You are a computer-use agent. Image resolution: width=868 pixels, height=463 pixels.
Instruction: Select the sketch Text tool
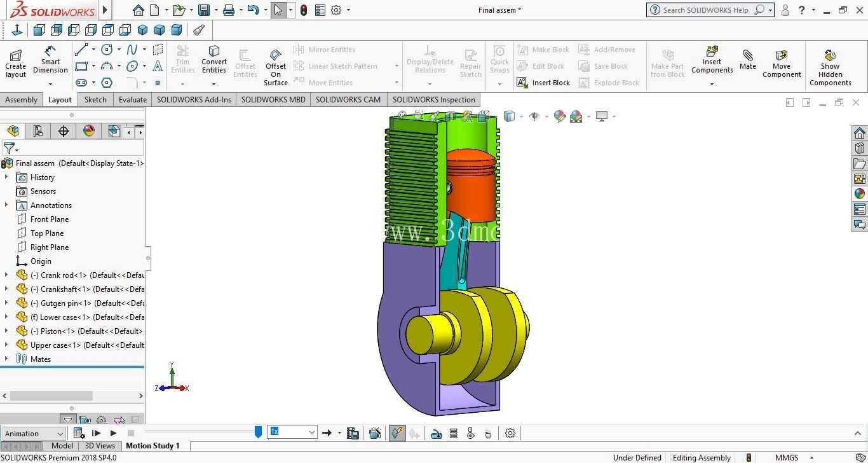pyautogui.click(x=158, y=66)
